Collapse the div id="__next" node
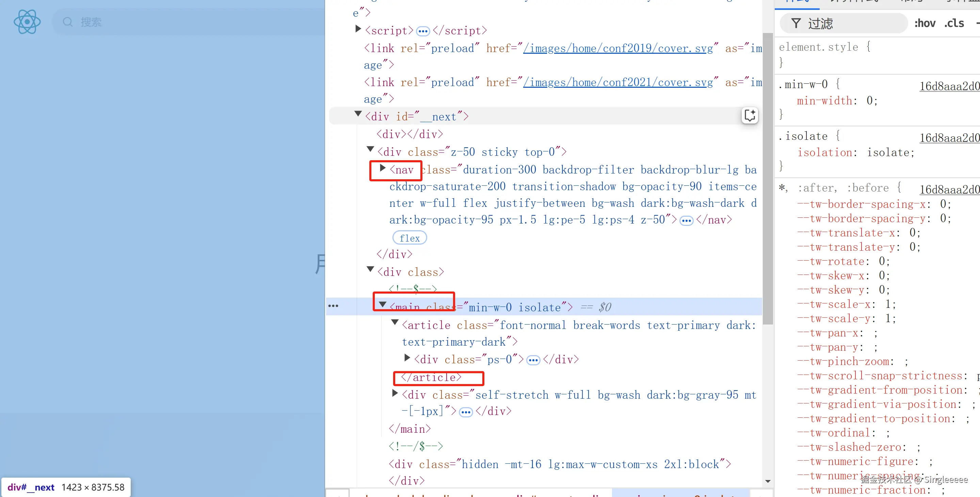Screen dimensions: 980x497 [x=358, y=114]
